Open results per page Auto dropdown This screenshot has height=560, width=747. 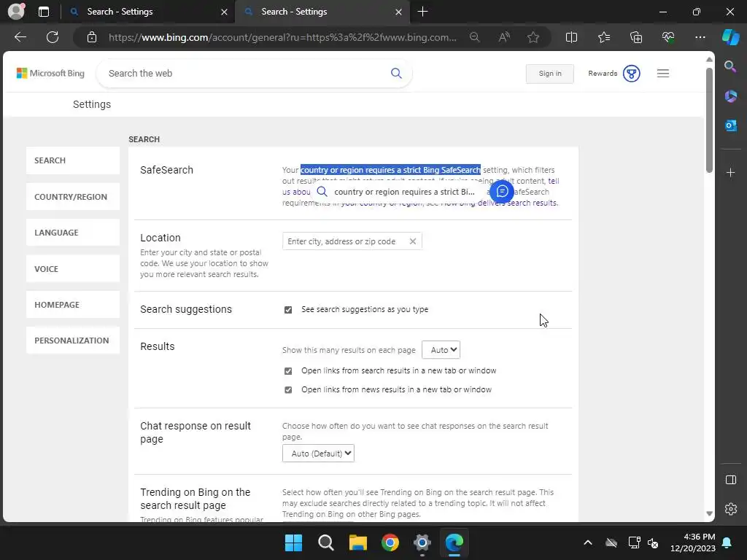[x=441, y=350]
